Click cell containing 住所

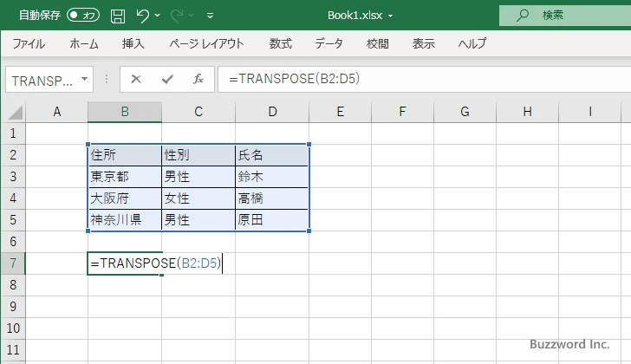coord(125,155)
